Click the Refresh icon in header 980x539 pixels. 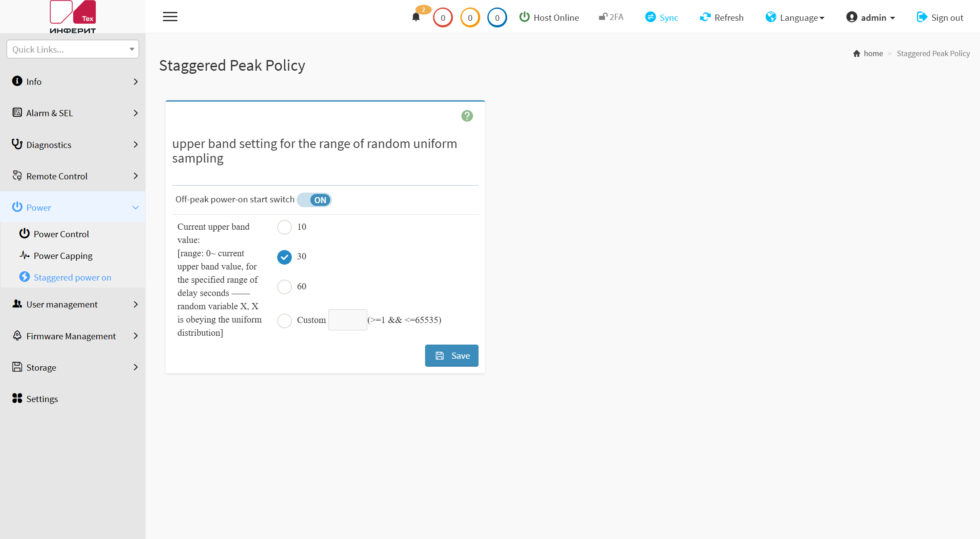click(705, 17)
